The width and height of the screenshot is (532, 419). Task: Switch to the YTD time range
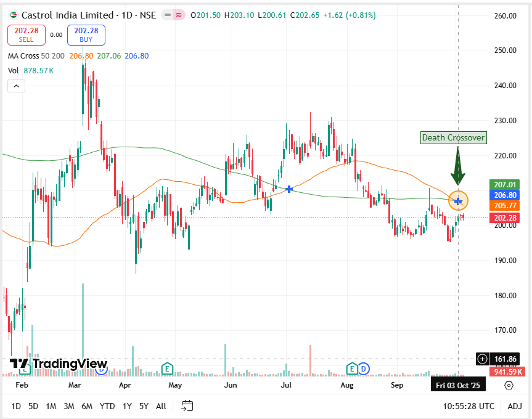click(x=107, y=406)
